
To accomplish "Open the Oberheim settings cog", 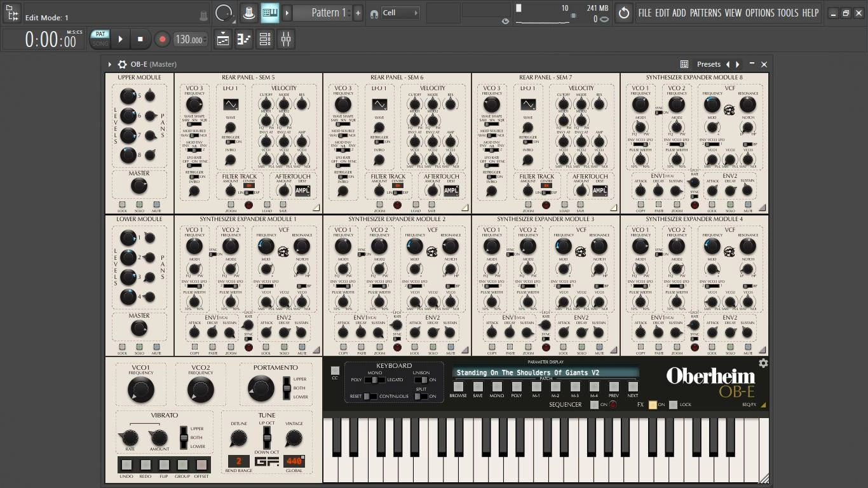I will (x=763, y=363).
